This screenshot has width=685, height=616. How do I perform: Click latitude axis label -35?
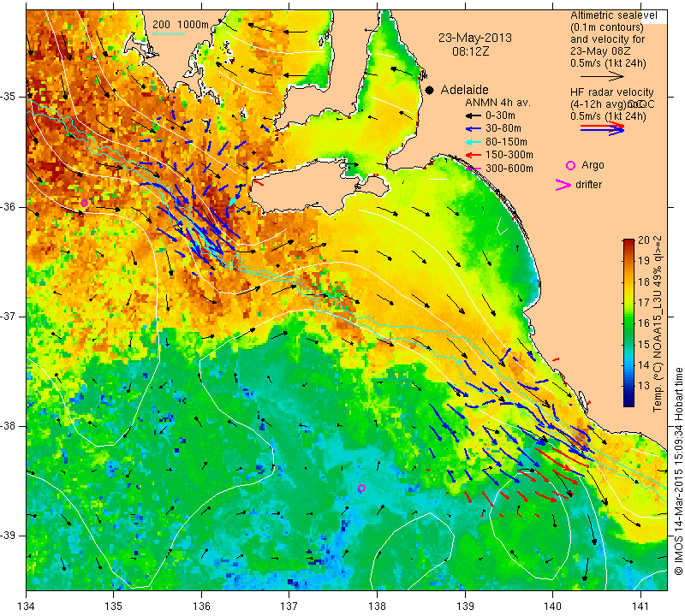[9, 97]
